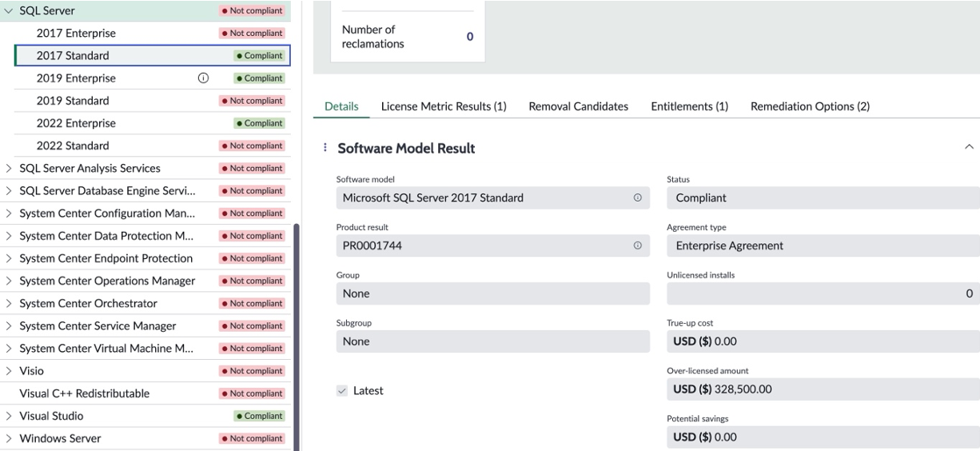The width and height of the screenshot is (980, 451).
Task: Click the Product result PR0001744 field
Action: 493,245
